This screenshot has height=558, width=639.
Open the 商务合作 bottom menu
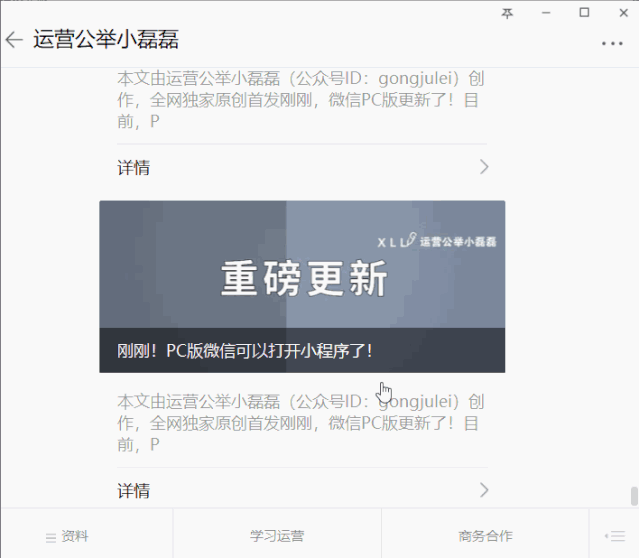coord(485,536)
